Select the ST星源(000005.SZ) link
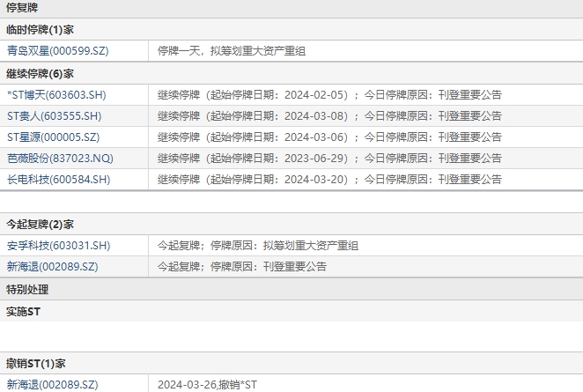 (x=54, y=137)
